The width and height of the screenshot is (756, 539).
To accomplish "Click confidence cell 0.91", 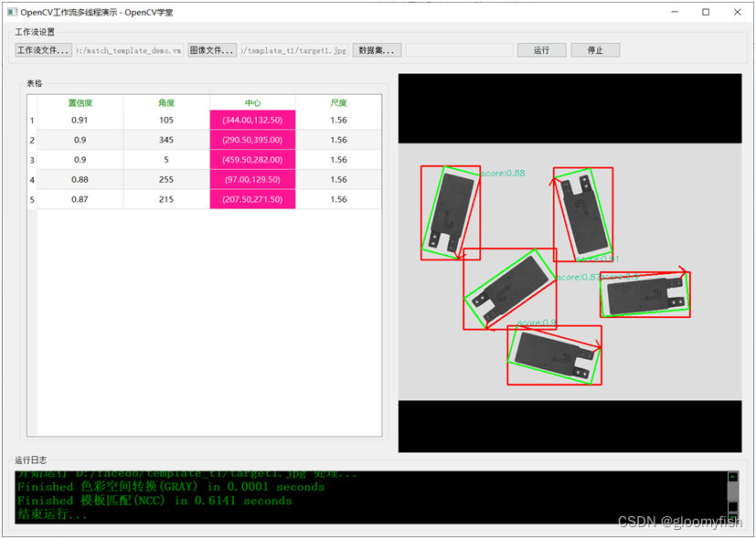I will (80, 120).
